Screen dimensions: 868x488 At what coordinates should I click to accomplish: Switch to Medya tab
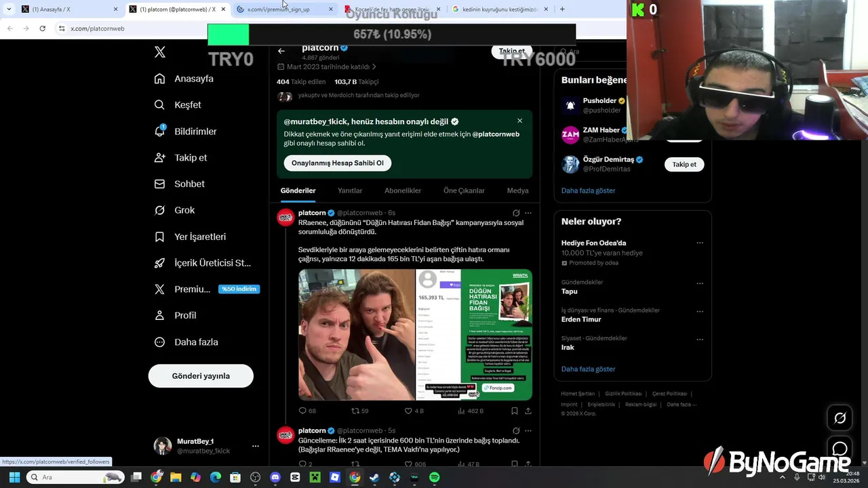point(517,190)
